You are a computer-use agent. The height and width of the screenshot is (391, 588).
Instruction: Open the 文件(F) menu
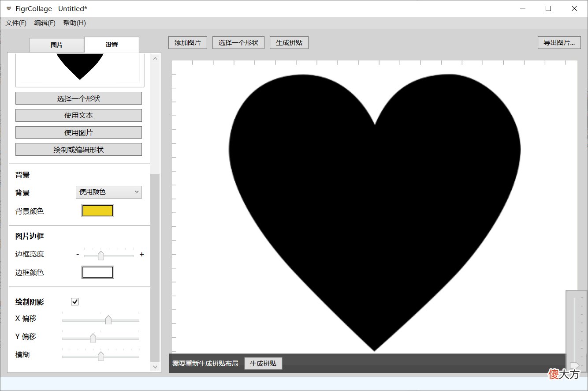(x=16, y=23)
